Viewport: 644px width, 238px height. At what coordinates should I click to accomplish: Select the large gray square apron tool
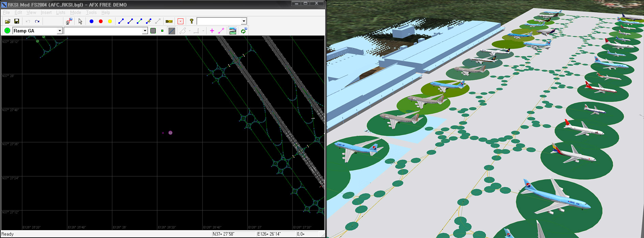[x=153, y=31]
